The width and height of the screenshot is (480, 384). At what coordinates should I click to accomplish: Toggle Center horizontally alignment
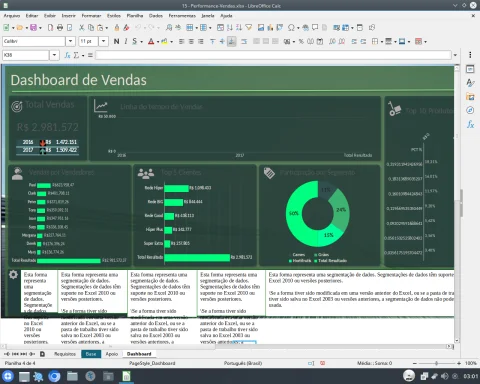tap(191, 41)
